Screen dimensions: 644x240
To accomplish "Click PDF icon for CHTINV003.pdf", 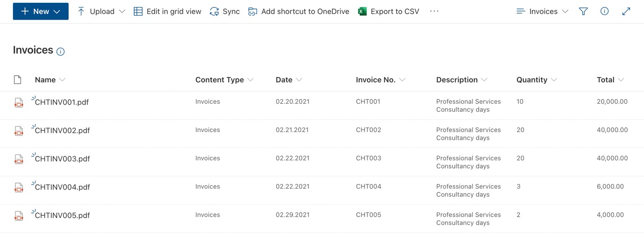I will pos(19,159).
